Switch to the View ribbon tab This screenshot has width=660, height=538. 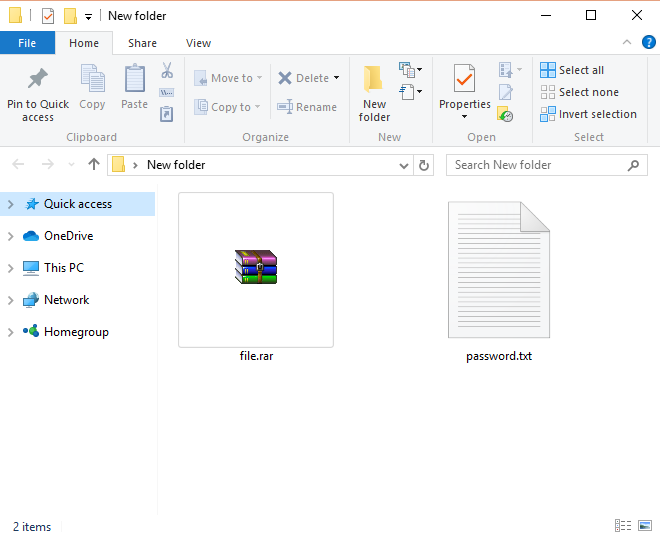click(198, 43)
